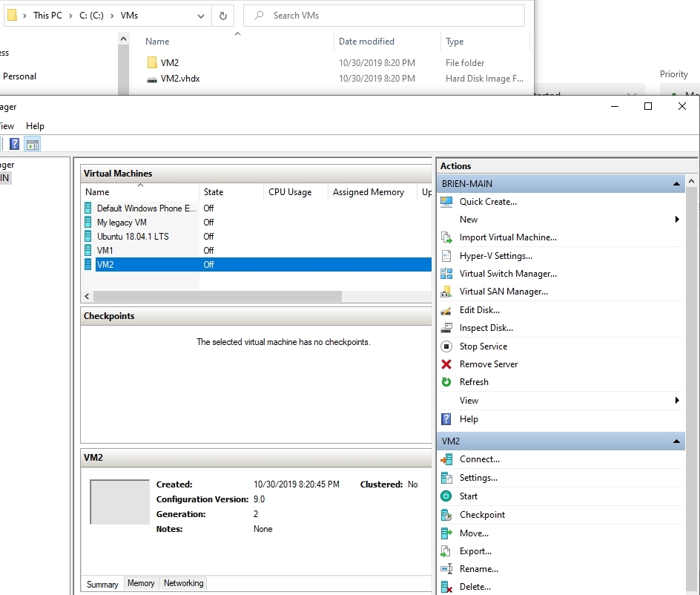Click the Edit Disk icon
This screenshot has height=595, width=700.
446,310
